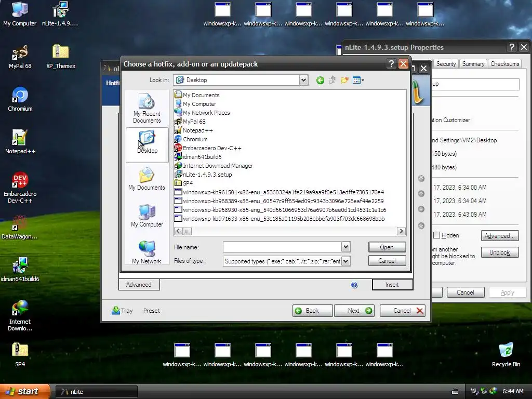This screenshot has height=399, width=532.
Task: Select My Recent Documents in places bar
Action: click(x=147, y=108)
